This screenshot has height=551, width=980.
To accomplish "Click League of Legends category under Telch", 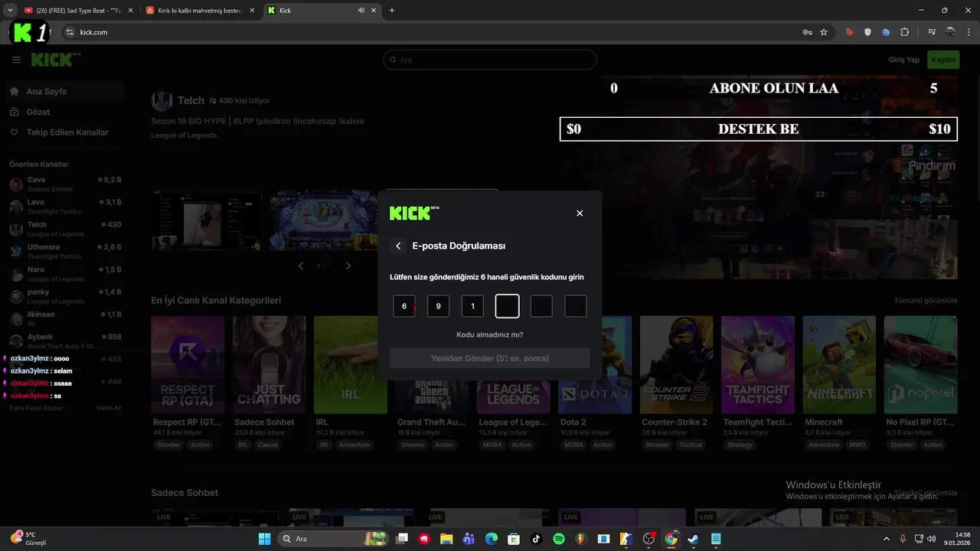I will click(x=184, y=135).
